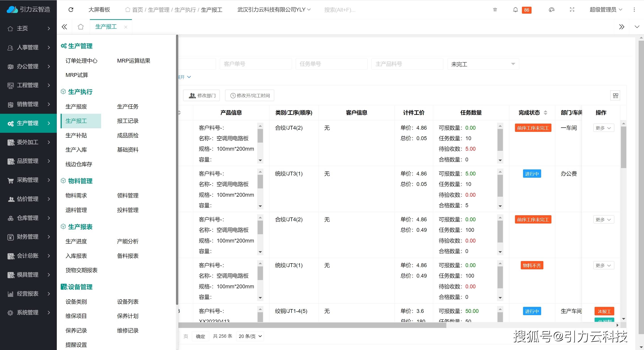Screen dimensions: 644x350
Task: Open 未完工 status dropdown
Action: click(483, 64)
